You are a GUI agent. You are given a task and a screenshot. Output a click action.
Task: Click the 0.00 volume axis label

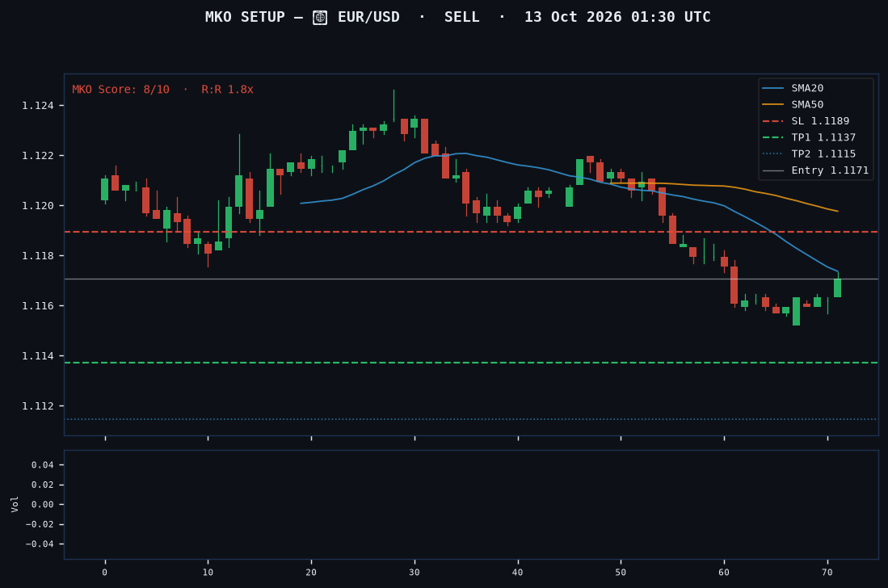[x=43, y=505]
